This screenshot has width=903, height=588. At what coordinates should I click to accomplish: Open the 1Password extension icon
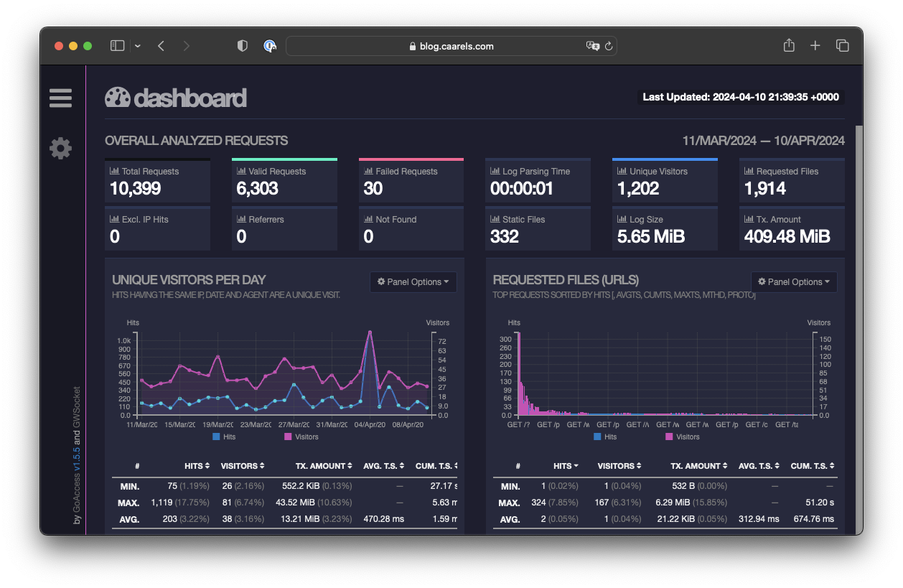(x=270, y=46)
